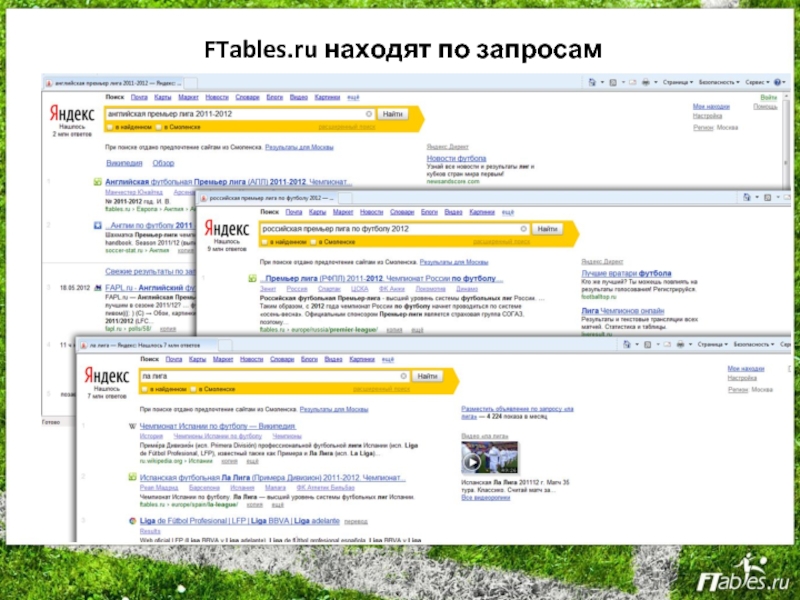Click the home icon in top window toolbar
This screenshot has height=600, width=800.
(x=592, y=82)
